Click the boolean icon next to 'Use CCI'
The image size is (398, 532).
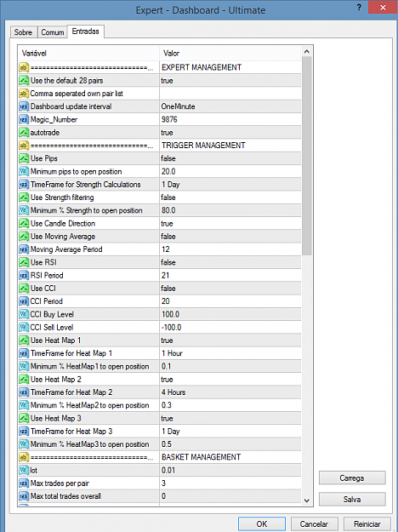(24, 289)
